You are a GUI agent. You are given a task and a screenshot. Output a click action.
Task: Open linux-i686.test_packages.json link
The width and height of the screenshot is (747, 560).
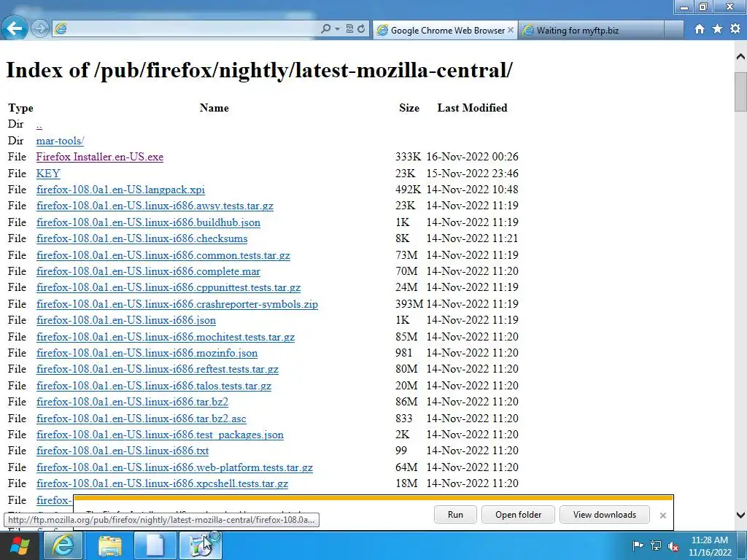160,435
